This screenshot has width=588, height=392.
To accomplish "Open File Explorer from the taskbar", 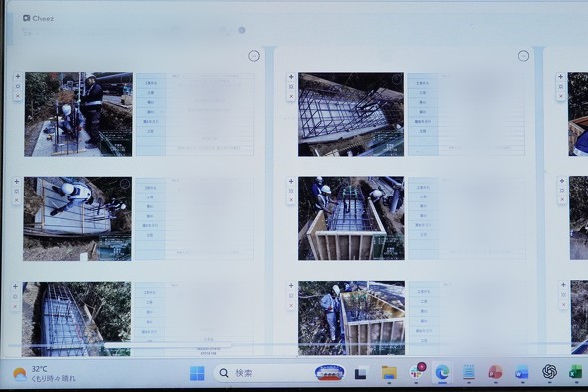I will coord(389,373).
